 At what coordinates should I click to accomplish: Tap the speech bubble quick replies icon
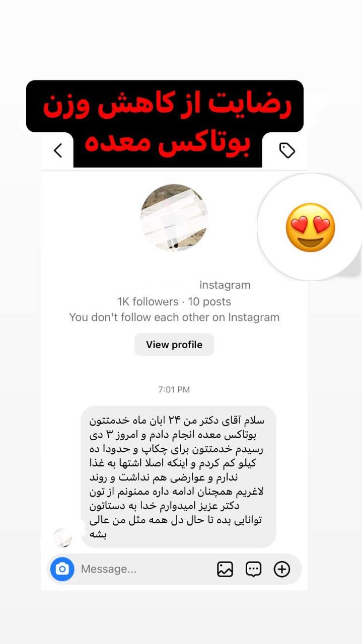[253, 569]
